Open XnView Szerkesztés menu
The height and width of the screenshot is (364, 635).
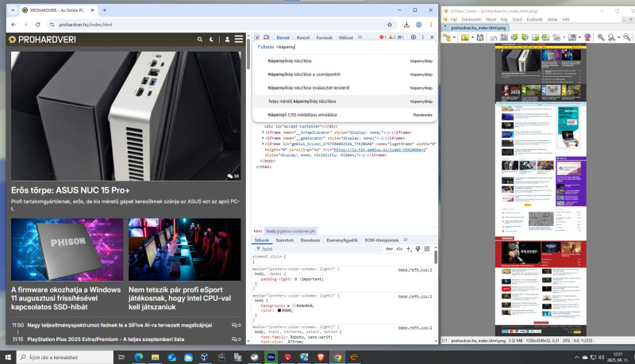(x=471, y=19)
